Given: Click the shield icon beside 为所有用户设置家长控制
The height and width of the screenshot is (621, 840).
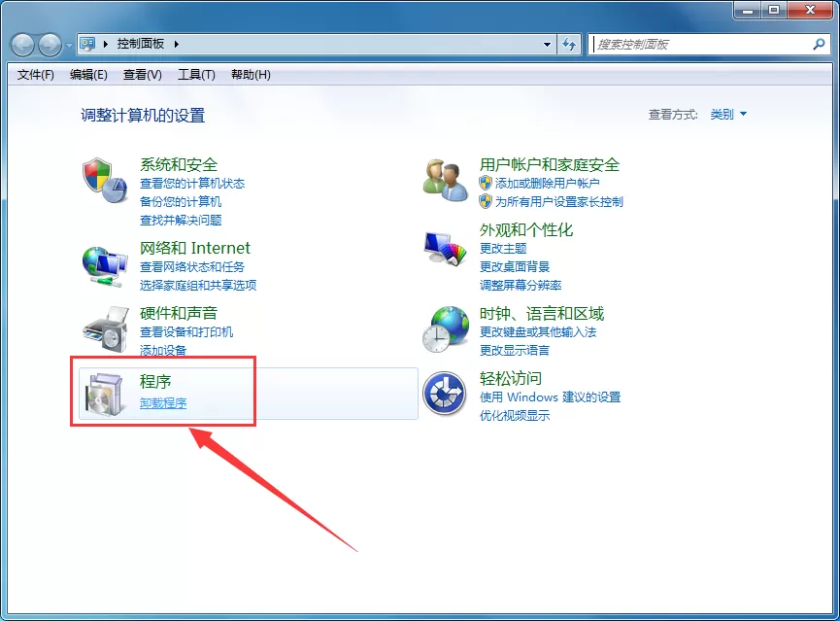Looking at the screenshot, I should (486, 201).
